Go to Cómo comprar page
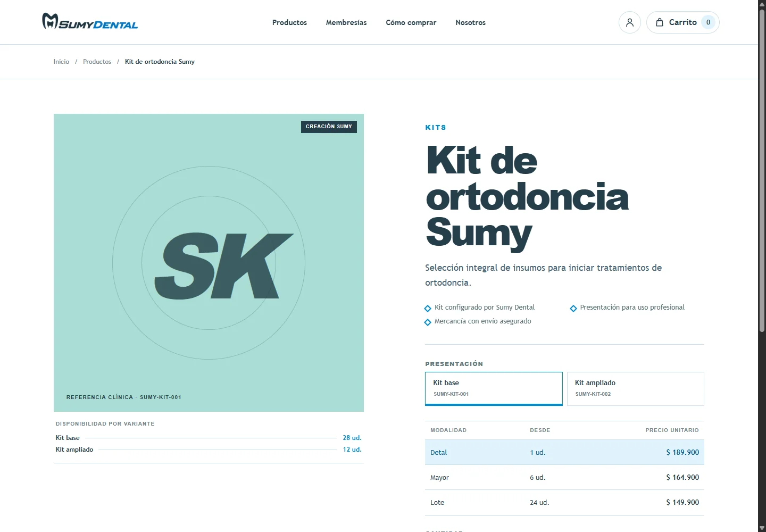 411,22
